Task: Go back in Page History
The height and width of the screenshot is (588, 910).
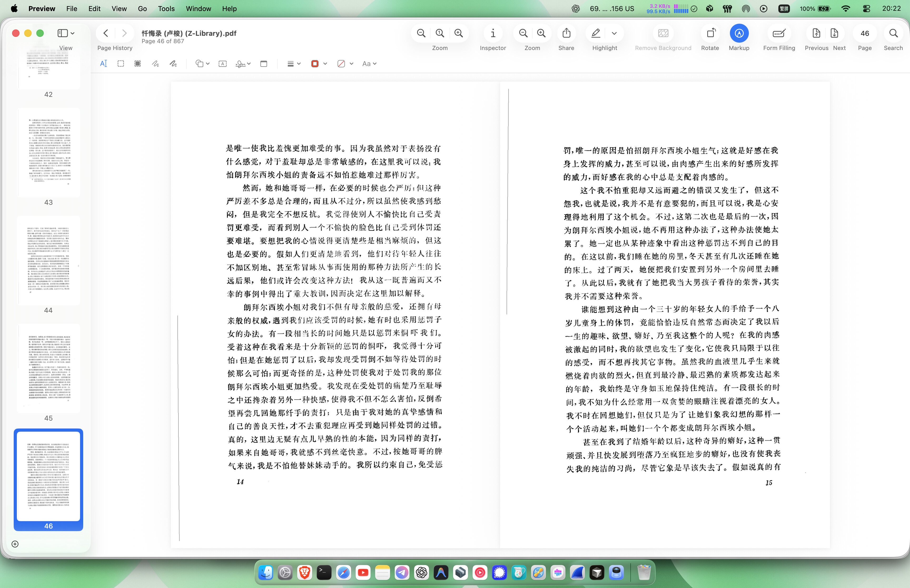Action: pos(106,34)
